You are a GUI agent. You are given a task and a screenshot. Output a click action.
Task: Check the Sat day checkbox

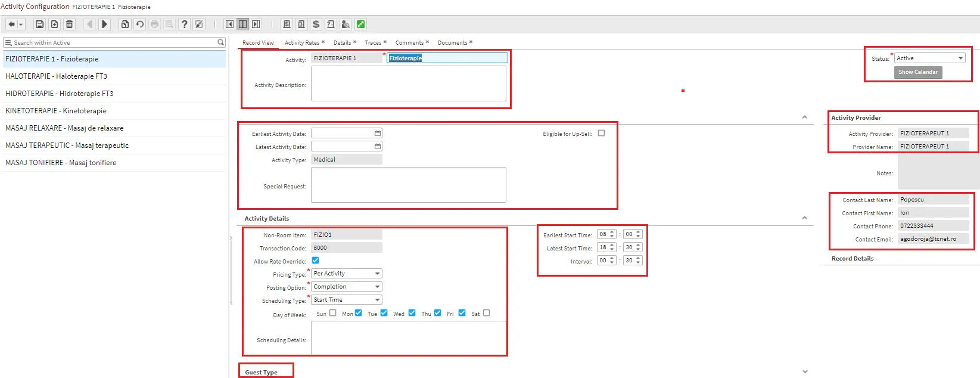tap(486, 313)
